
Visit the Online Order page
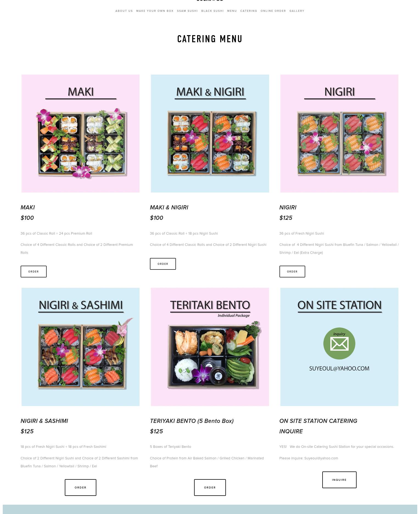click(273, 11)
